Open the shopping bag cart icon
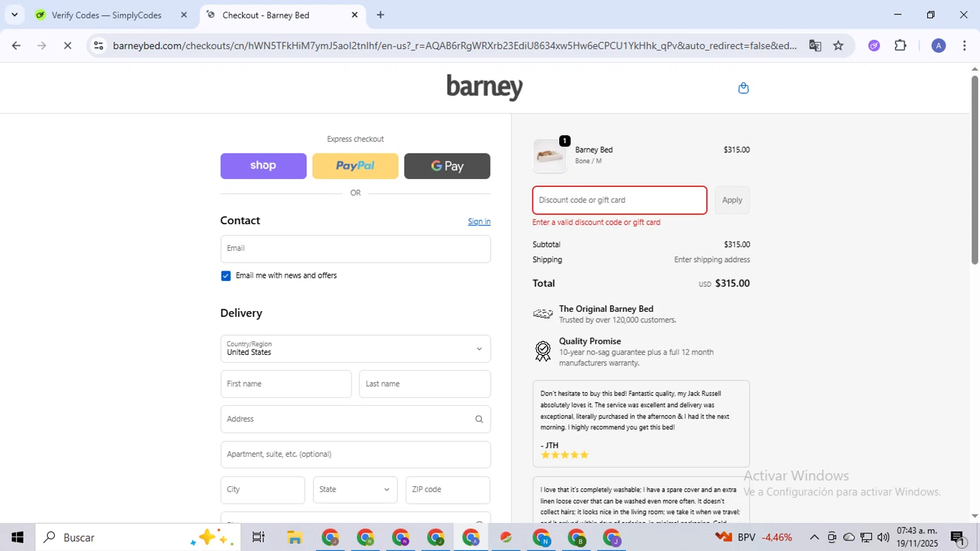 (x=743, y=88)
